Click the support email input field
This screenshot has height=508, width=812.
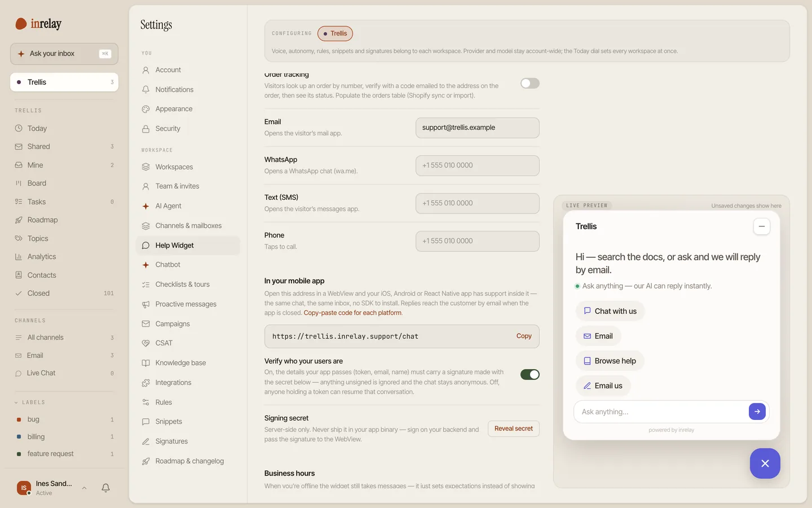click(x=477, y=128)
